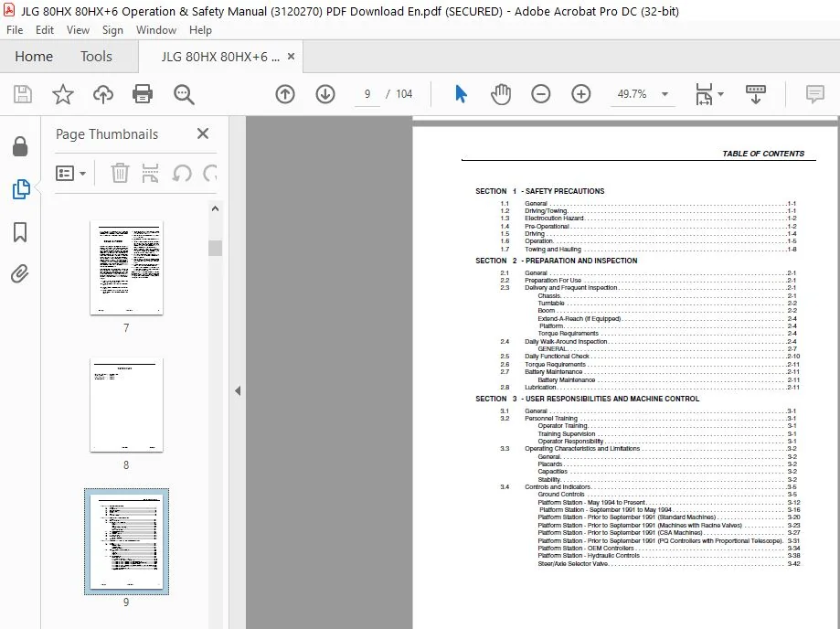Select page 8 thumbnail
The height and width of the screenshot is (629, 840).
[x=126, y=405]
